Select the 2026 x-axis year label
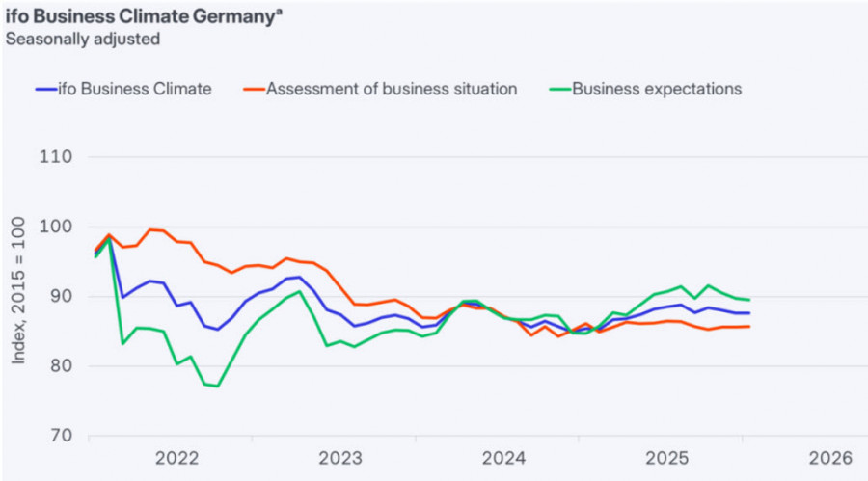 pyautogui.click(x=830, y=457)
